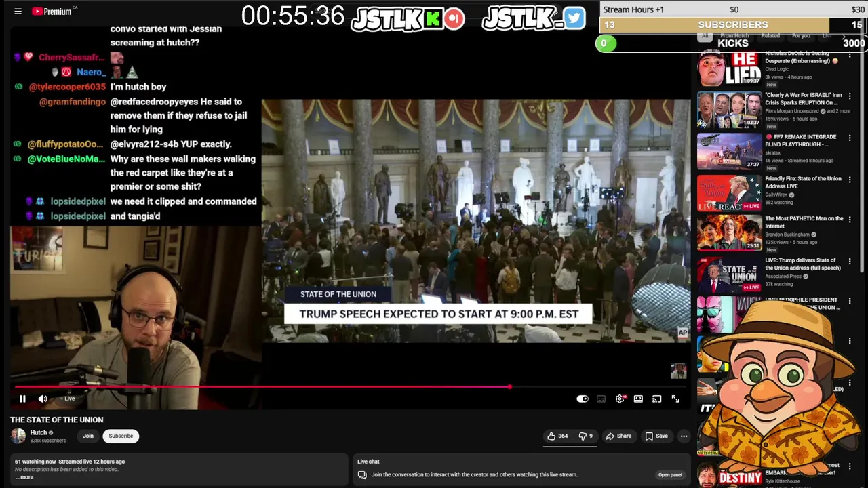Click the AP watermark in video

[682, 332]
